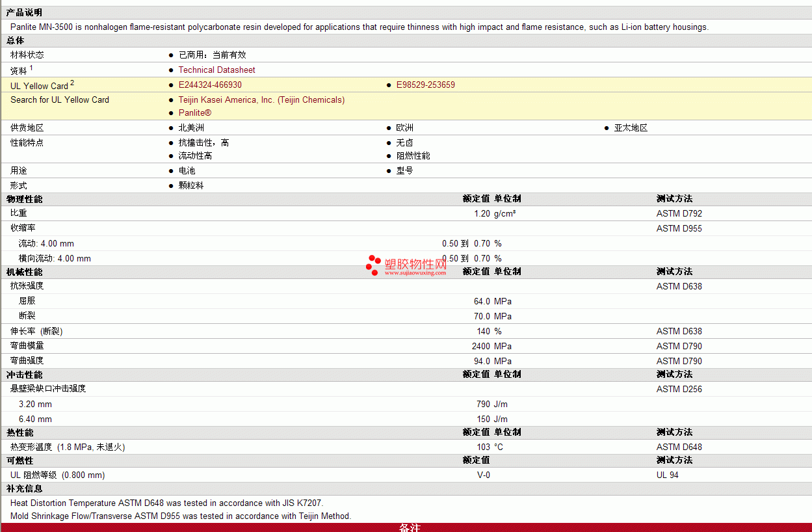Select the 颗粒料 form value

191,185
